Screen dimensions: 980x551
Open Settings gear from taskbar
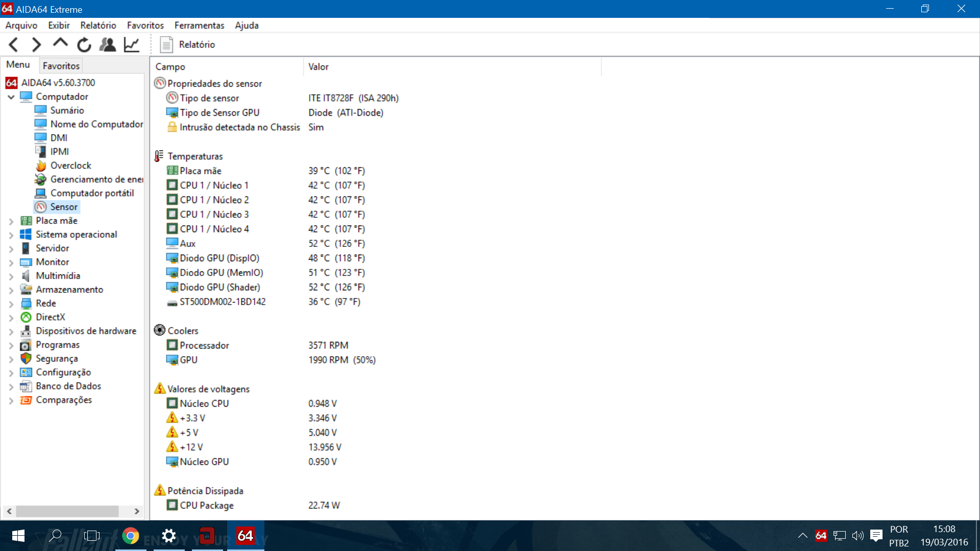click(x=168, y=536)
